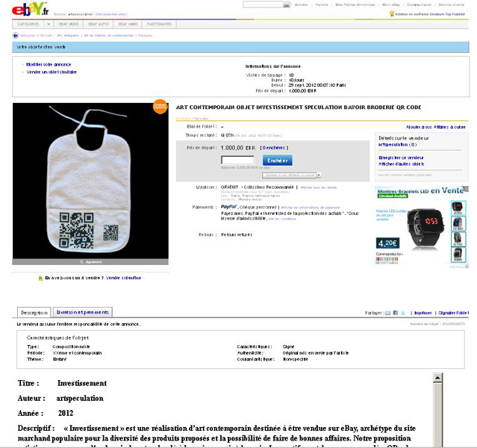The height and width of the screenshot is (448, 477).
Task: Click the bid amount input field
Action: pos(237,160)
